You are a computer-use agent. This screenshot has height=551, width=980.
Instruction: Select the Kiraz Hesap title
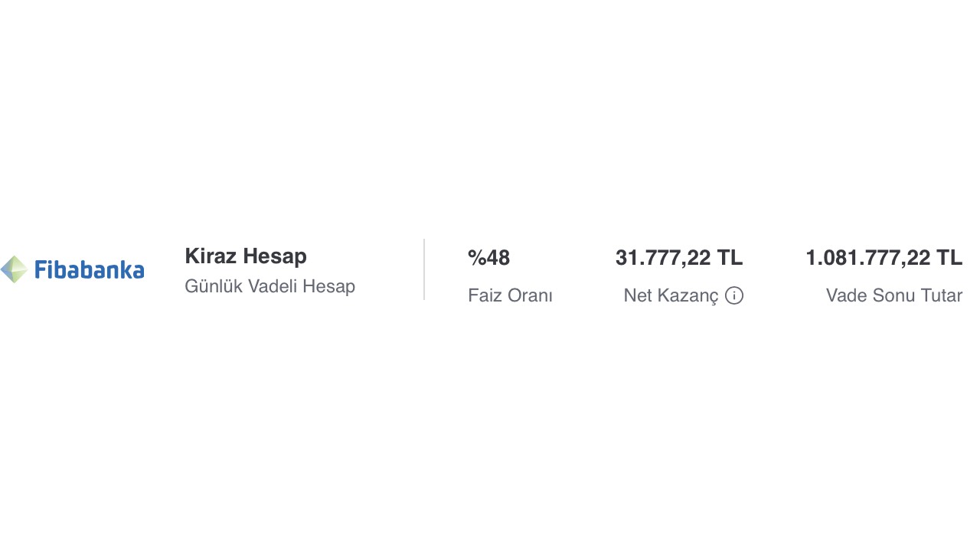[246, 256]
